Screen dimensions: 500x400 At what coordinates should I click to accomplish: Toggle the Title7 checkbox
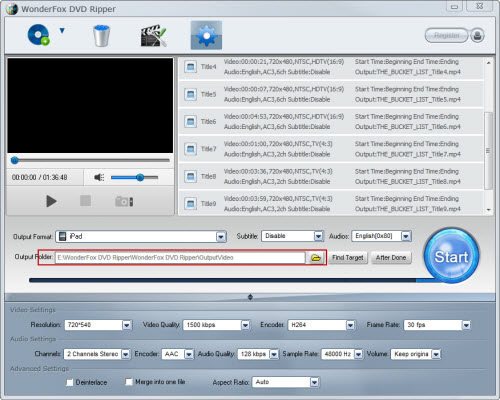(191, 149)
